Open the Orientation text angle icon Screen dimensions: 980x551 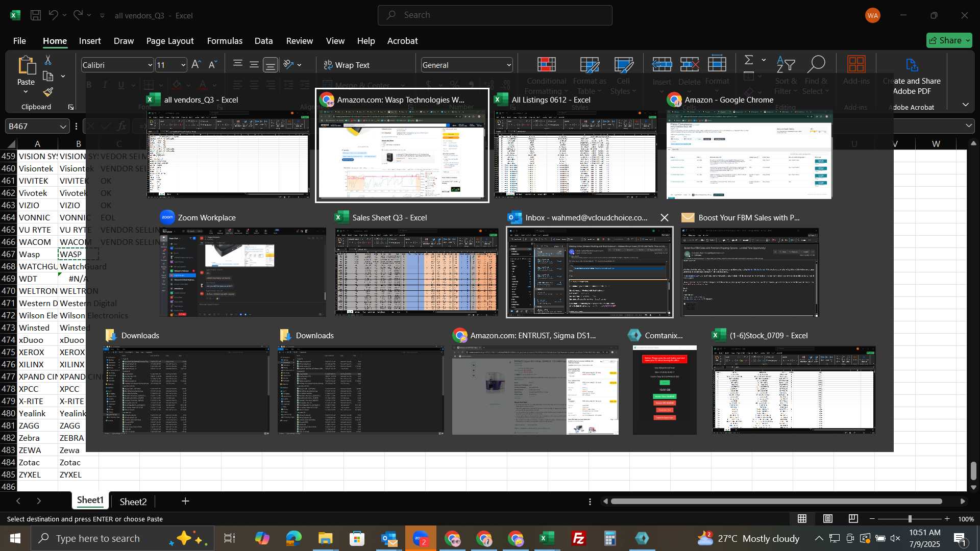(x=289, y=65)
